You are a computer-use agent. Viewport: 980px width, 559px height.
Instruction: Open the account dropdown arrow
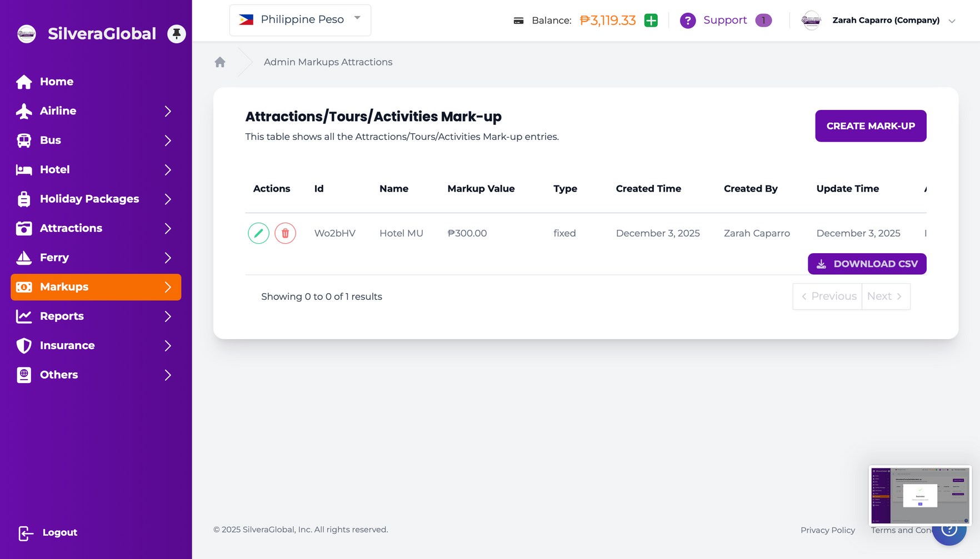pos(952,21)
